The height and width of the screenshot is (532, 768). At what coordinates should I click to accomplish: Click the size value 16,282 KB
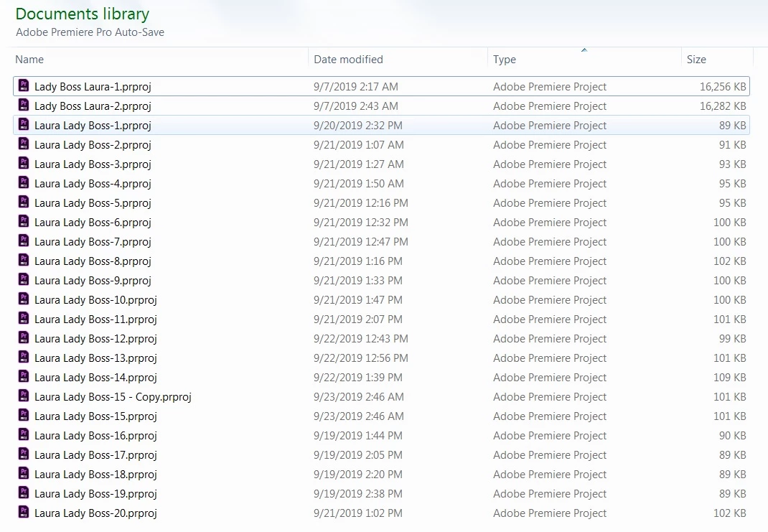(x=723, y=106)
